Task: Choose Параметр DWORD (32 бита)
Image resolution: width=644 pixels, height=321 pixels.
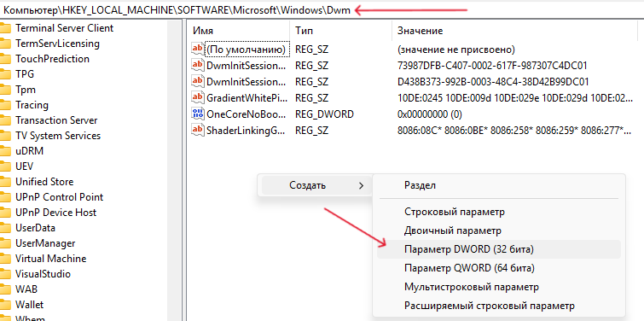Action: 499,249
